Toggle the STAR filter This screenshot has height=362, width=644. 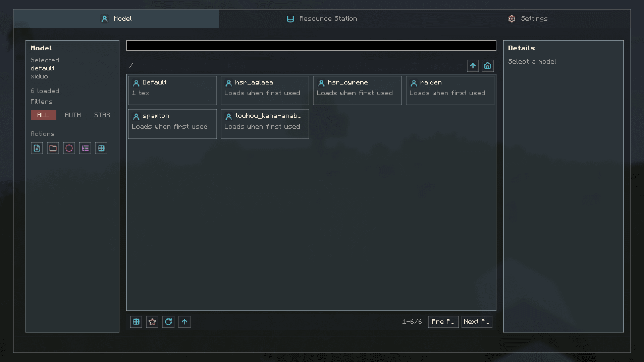pyautogui.click(x=102, y=115)
